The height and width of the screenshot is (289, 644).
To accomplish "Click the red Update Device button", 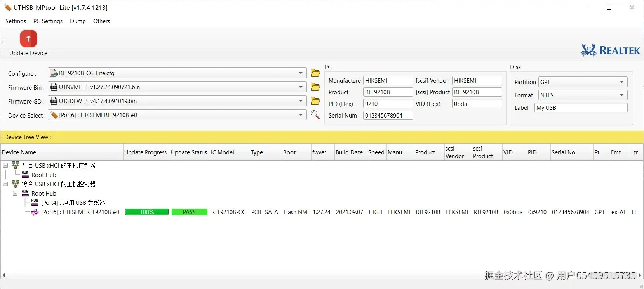I will tap(28, 39).
